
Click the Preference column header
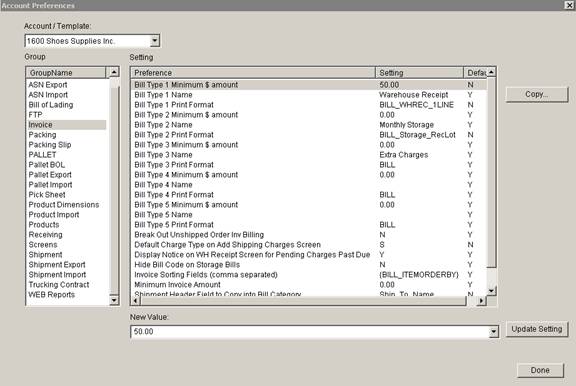pos(253,73)
